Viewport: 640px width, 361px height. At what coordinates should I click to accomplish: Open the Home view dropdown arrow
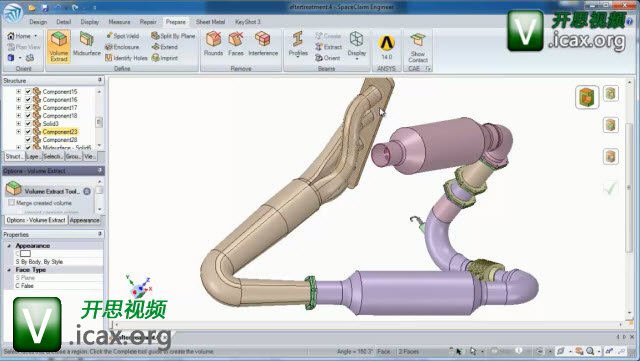click(36, 36)
